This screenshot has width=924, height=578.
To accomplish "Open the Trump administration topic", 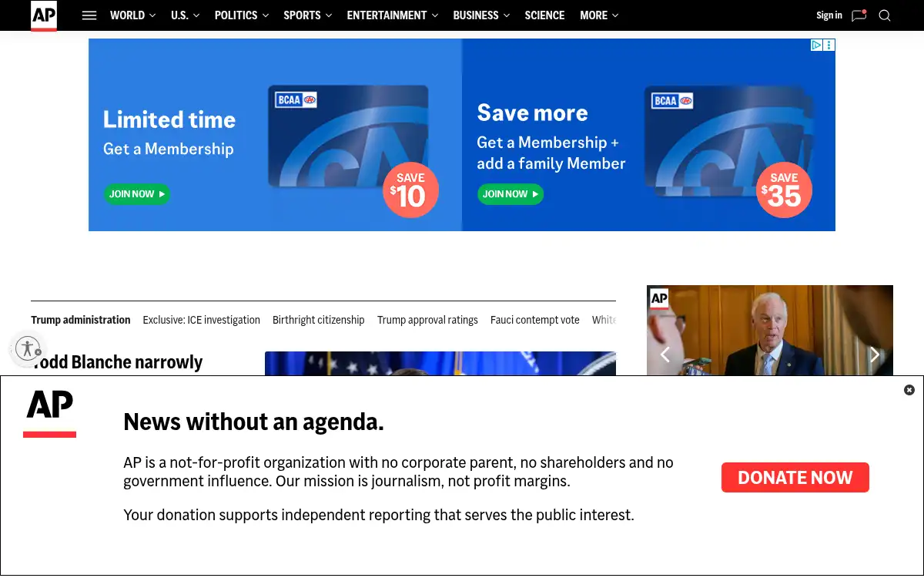I will (x=81, y=320).
